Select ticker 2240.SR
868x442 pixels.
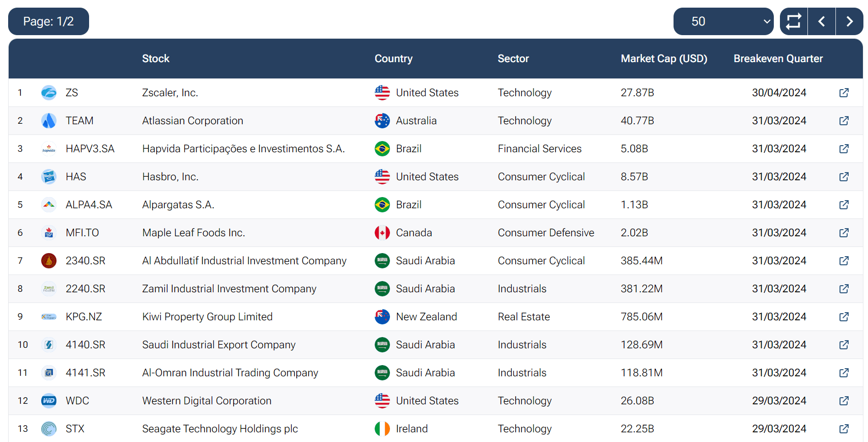[x=86, y=289]
